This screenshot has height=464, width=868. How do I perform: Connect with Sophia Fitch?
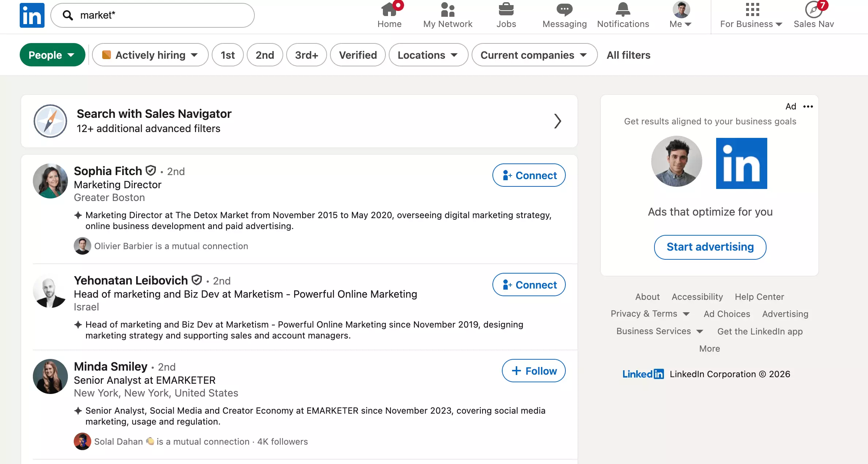[x=529, y=175]
